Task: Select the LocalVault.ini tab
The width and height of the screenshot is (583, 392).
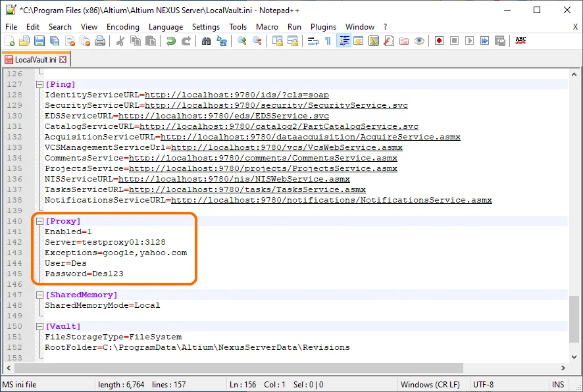Action: point(36,59)
